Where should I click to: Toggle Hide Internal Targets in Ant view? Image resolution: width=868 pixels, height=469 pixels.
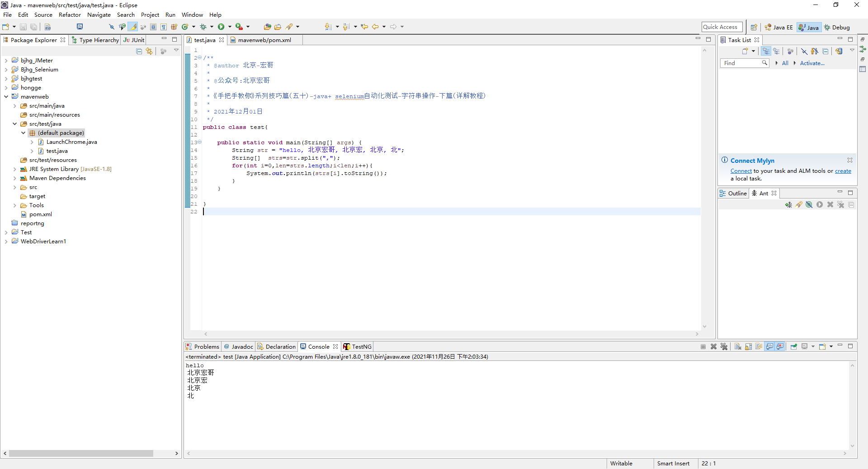tap(809, 205)
